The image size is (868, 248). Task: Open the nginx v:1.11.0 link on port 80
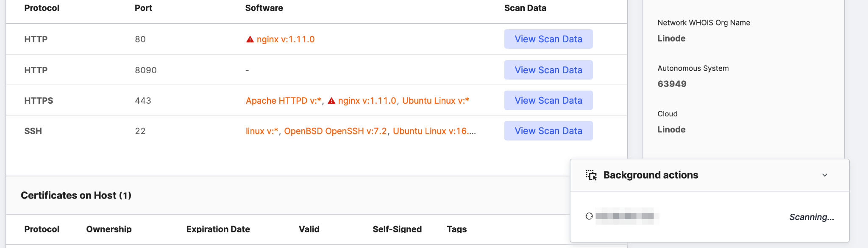[285, 39]
